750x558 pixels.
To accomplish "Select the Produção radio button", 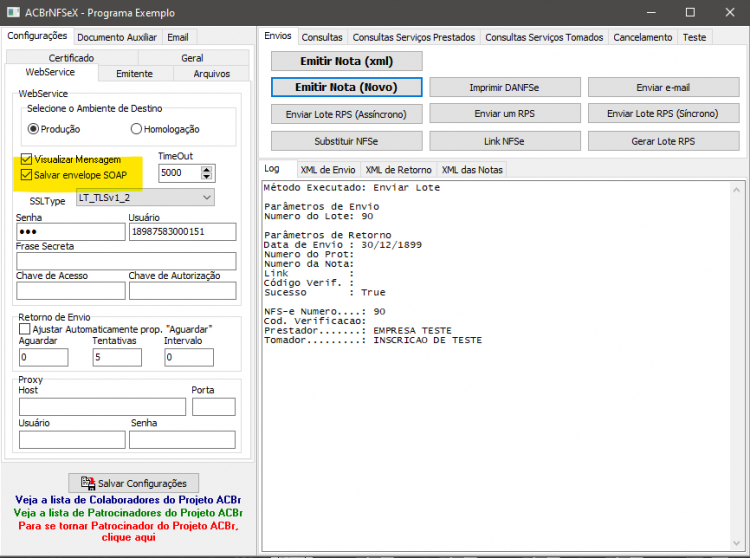I will coord(33,129).
